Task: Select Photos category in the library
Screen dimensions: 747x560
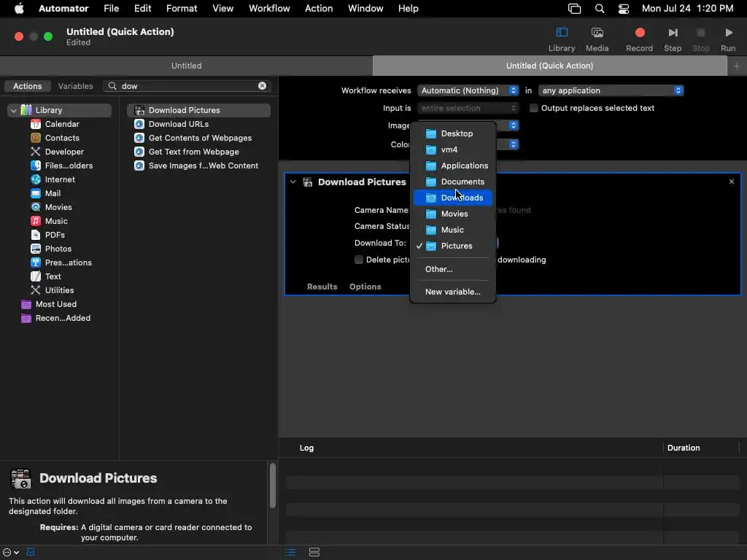Action: coord(58,248)
